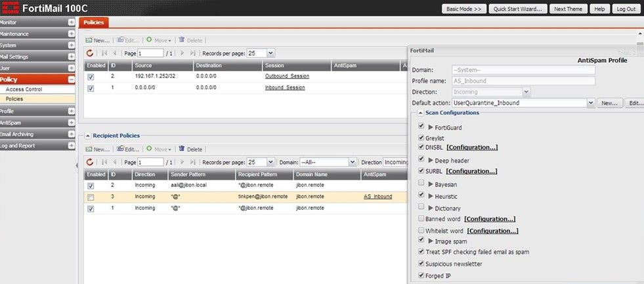Viewport: 644px width, 284px height.
Task: Toggle Enabled checkbox for aali@jibon.local policy
Action: pos(91,186)
